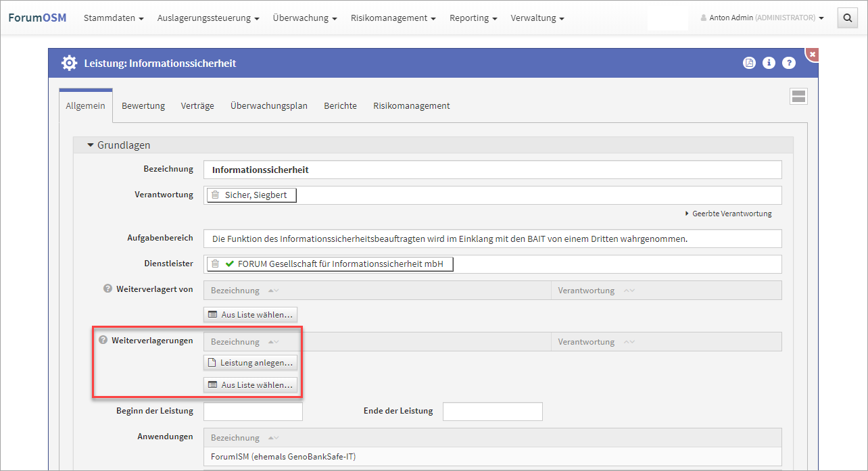Image resolution: width=868 pixels, height=471 pixels.
Task: Click Aus Liste wählen under Weiterverlagerungen
Action: 251,385
